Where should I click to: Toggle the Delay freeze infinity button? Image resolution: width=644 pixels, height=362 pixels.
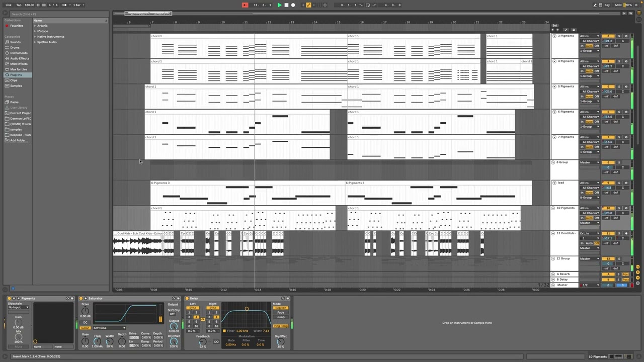point(216,342)
